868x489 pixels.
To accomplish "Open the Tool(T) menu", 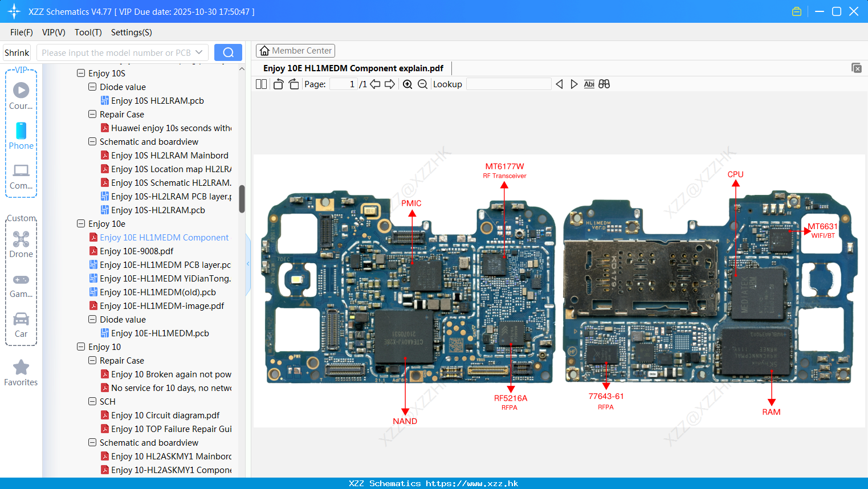I will 88,32.
